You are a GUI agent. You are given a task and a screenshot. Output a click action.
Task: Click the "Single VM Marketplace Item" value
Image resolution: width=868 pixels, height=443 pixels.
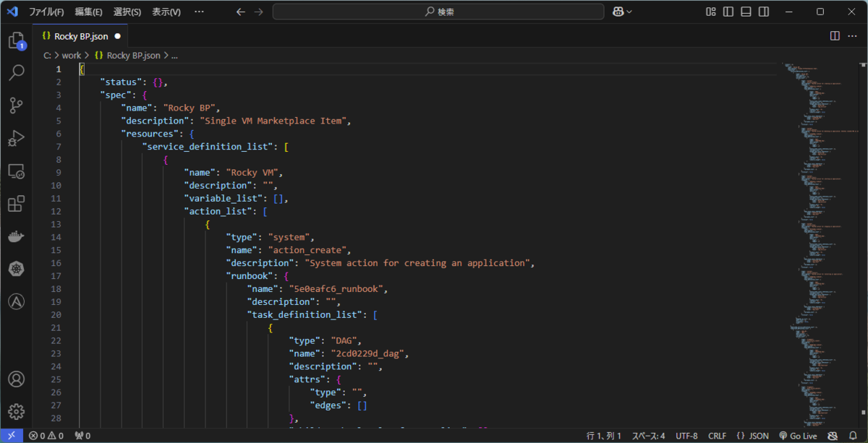click(275, 121)
